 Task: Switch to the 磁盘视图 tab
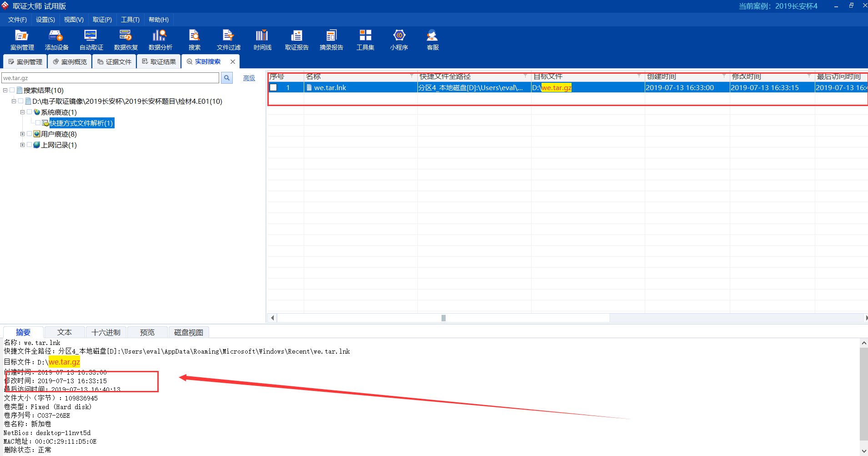tap(189, 332)
